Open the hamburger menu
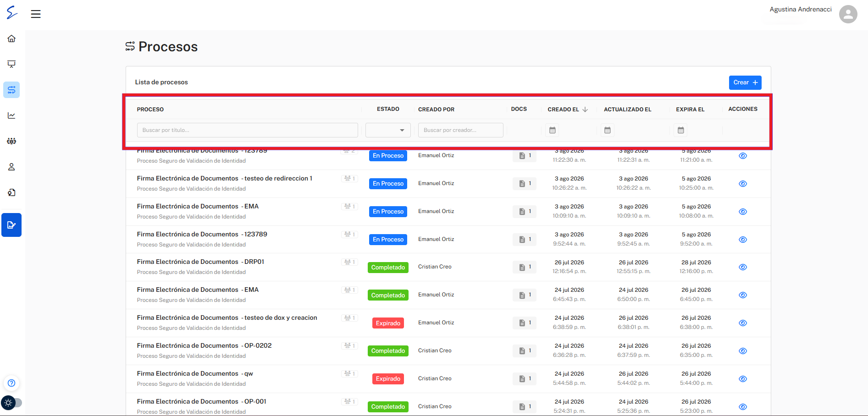Image resolution: width=868 pixels, height=416 pixels. click(x=36, y=14)
